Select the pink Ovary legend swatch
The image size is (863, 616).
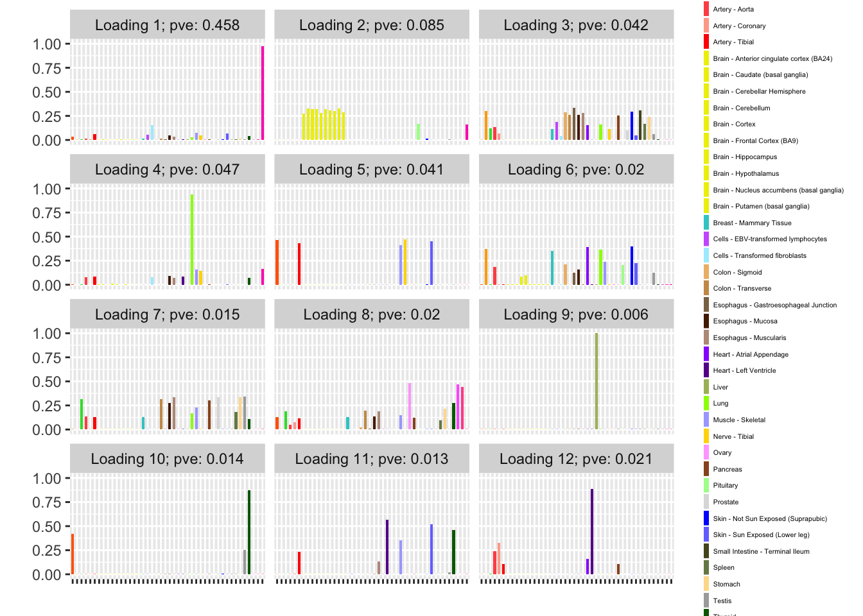[706, 452]
